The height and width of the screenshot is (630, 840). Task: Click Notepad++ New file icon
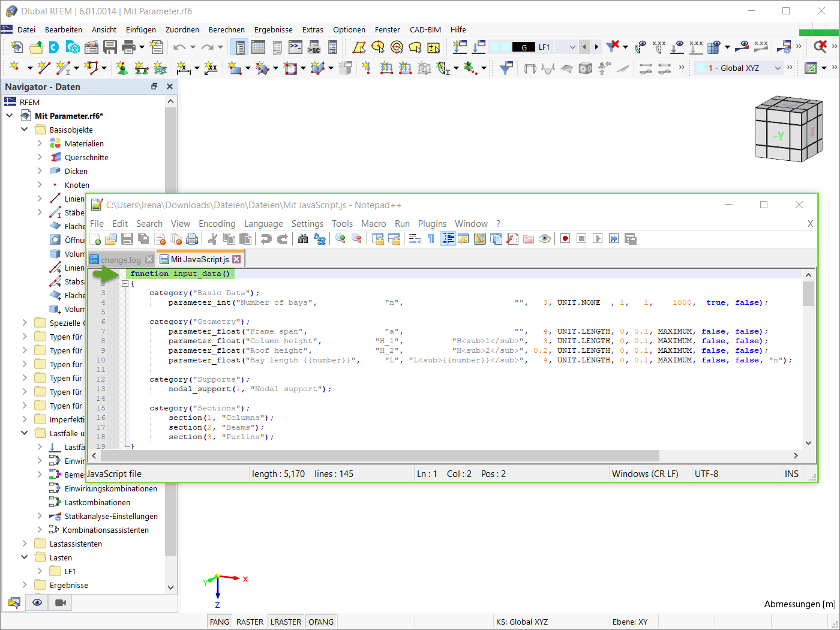point(95,239)
